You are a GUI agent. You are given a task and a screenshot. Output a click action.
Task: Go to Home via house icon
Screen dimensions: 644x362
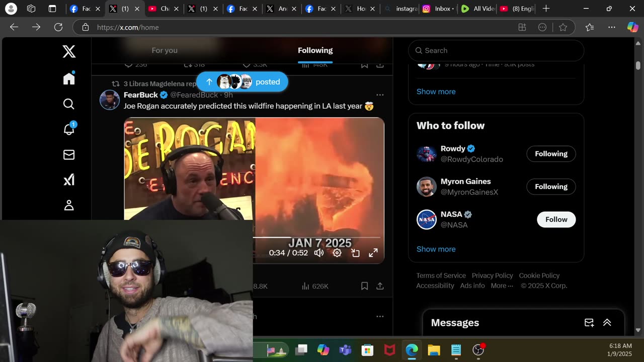69,78
